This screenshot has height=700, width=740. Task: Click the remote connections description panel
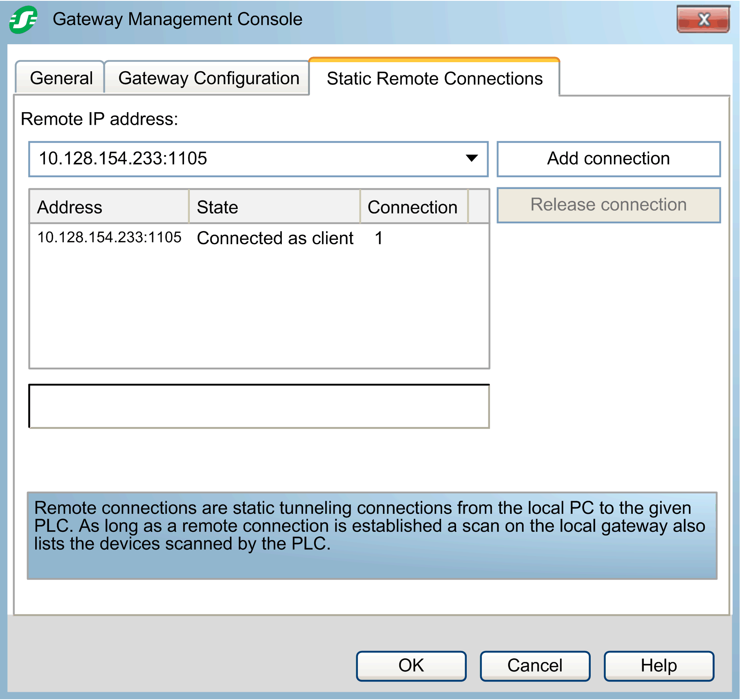click(x=372, y=535)
